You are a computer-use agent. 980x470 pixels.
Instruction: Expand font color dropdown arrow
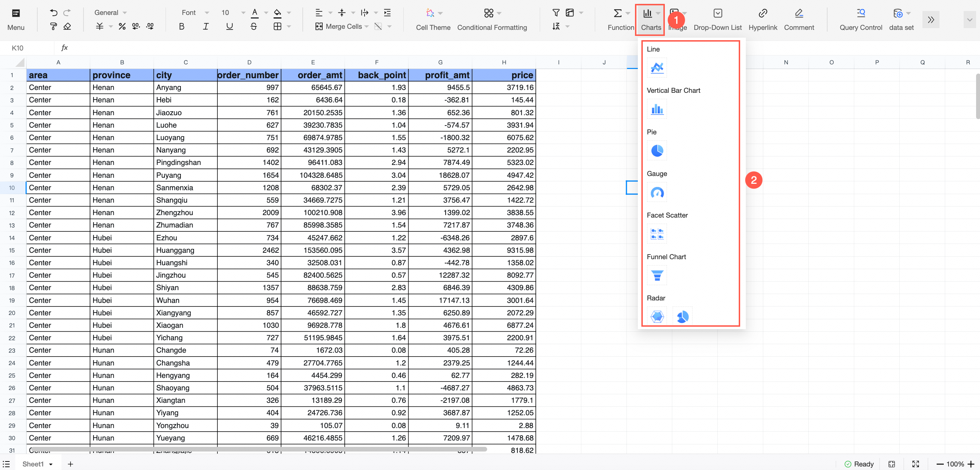click(x=266, y=13)
